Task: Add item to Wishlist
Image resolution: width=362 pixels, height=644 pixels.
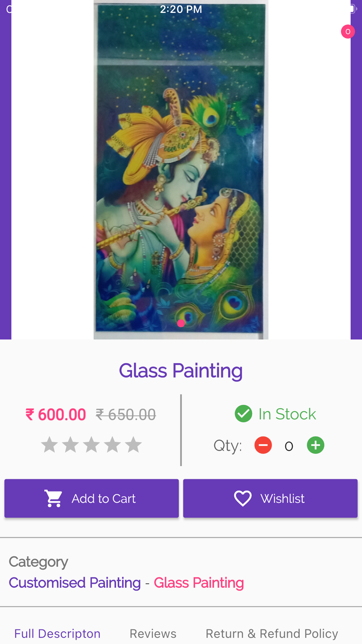Action: click(x=270, y=498)
